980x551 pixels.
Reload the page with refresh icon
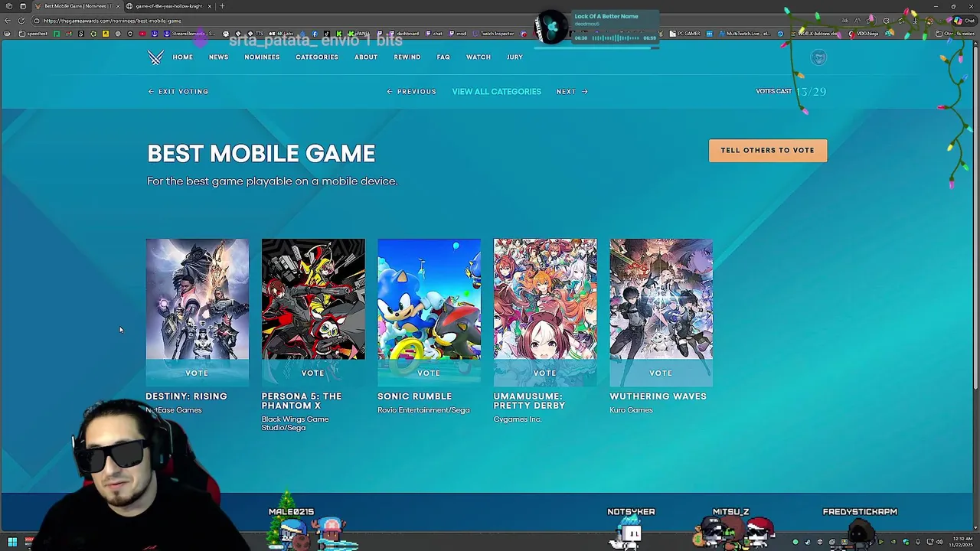21,21
